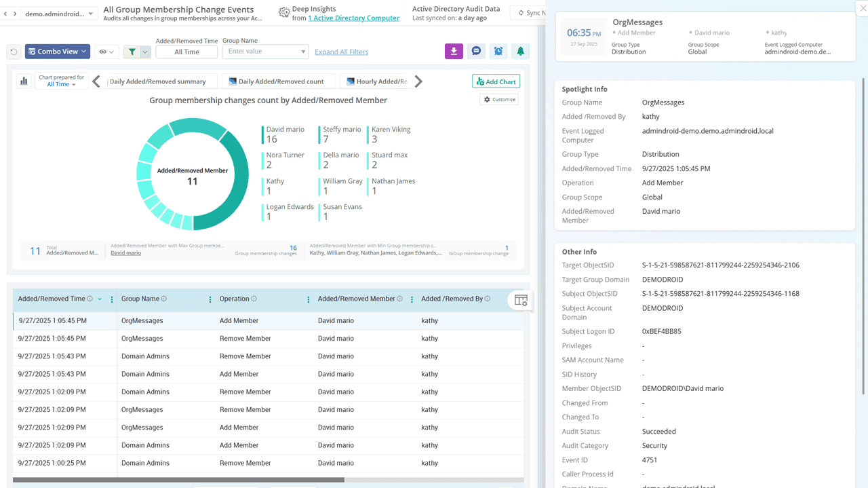Image resolution: width=868 pixels, height=488 pixels.
Task: Expand the Group Name value dropdown
Action: [302, 52]
